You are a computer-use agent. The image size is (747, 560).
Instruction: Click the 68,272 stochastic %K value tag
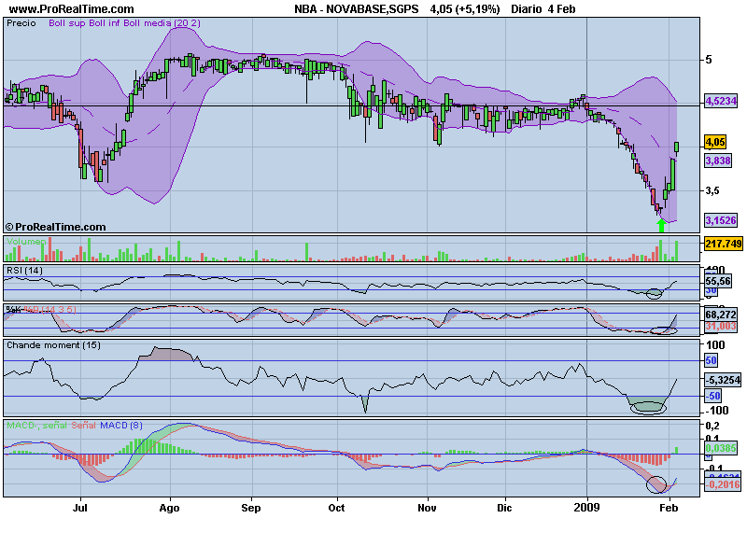pos(721,315)
